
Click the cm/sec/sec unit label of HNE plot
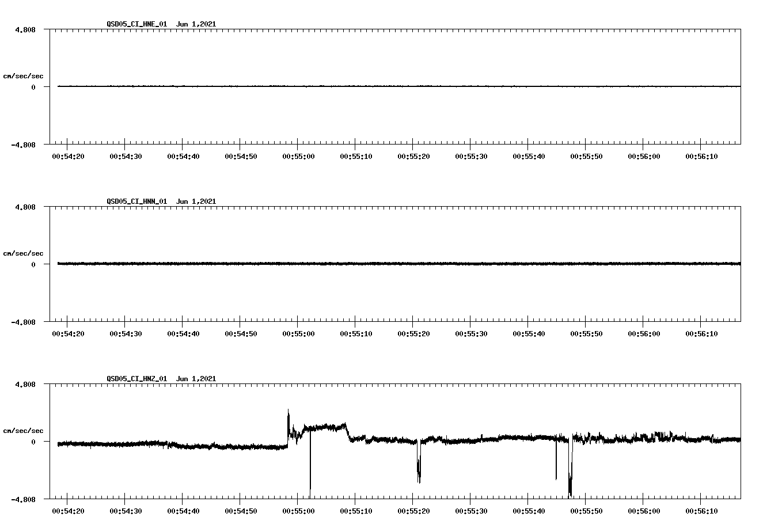coord(24,76)
